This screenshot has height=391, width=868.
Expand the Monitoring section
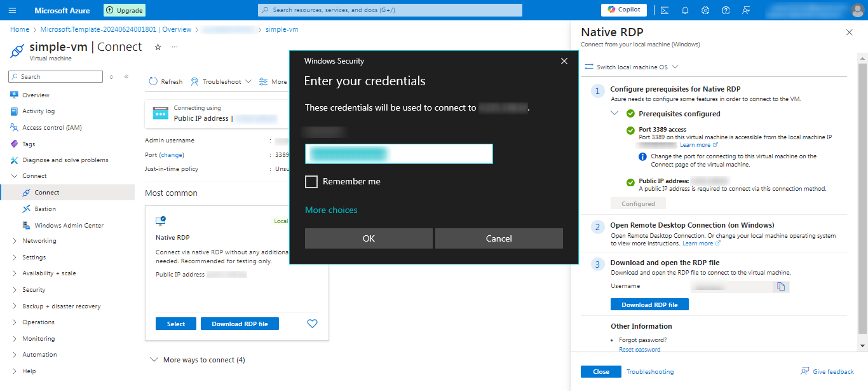tap(15, 339)
